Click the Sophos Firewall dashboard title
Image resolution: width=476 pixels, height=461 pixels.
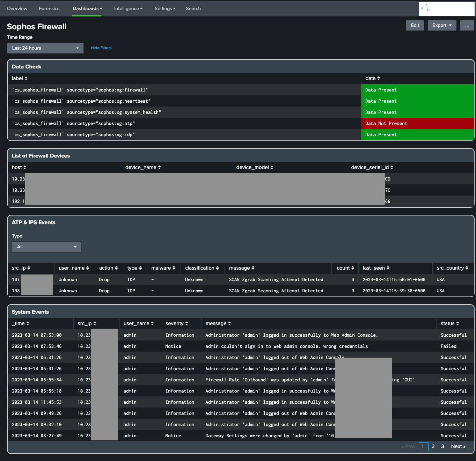pyautogui.click(x=37, y=27)
